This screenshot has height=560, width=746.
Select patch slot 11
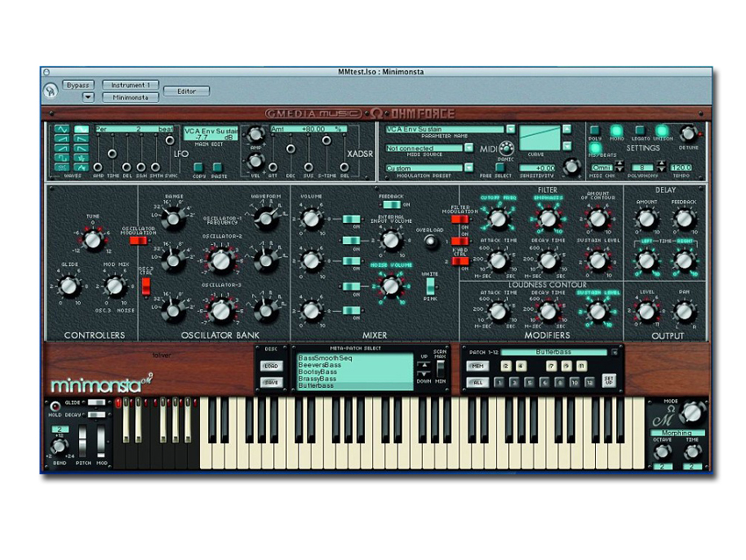(x=581, y=366)
